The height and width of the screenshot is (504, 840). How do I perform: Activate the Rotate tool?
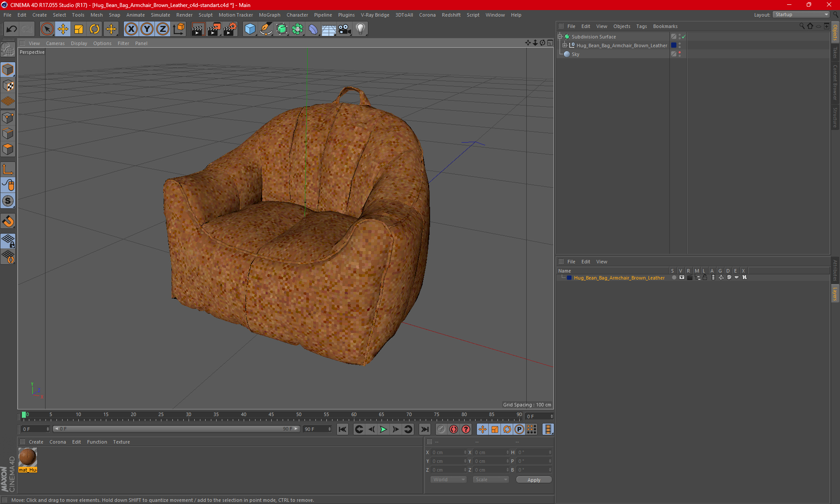point(94,29)
